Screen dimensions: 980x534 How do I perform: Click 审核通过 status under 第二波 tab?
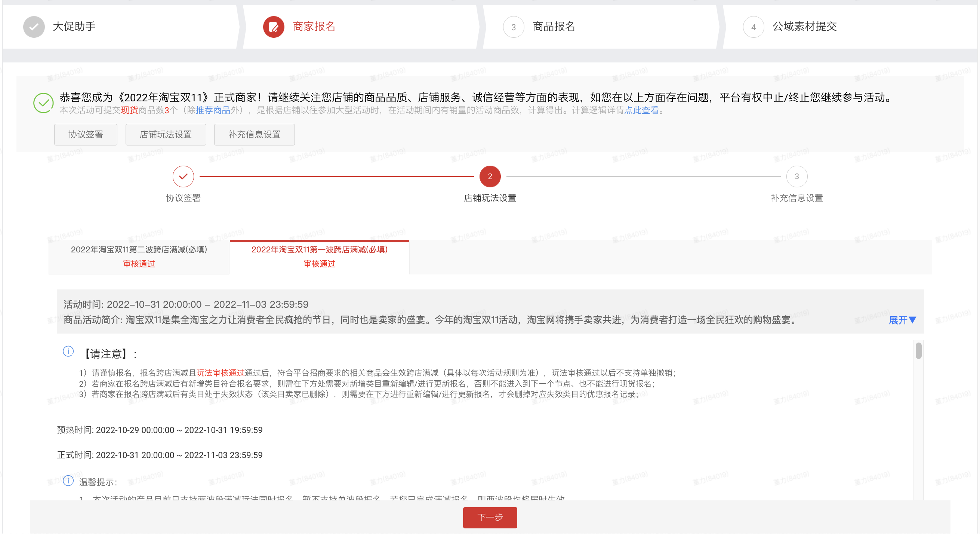(139, 264)
